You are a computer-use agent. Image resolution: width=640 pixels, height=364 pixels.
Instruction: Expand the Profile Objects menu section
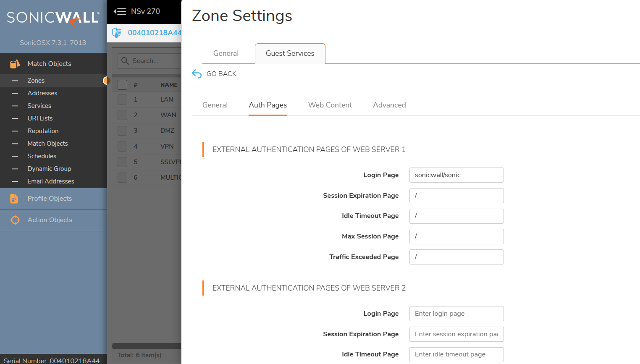(x=50, y=199)
